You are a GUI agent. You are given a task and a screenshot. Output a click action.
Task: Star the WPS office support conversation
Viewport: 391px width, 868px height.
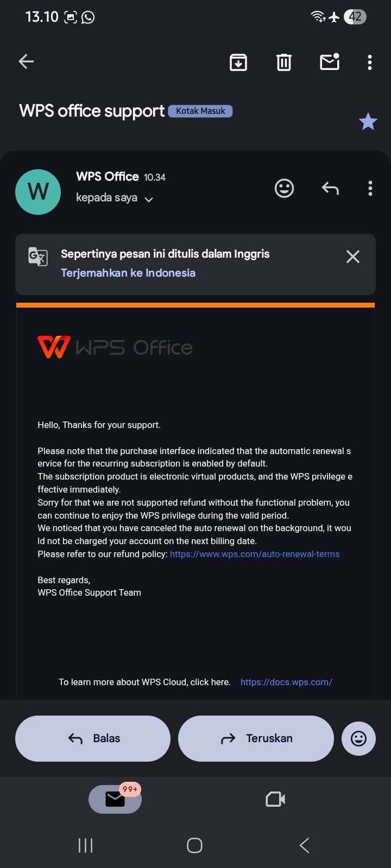pos(368,122)
